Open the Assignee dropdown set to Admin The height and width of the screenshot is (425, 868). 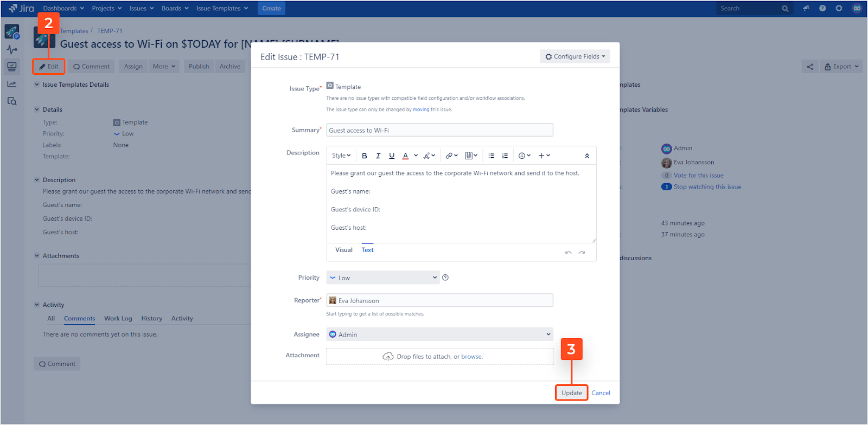(439, 334)
